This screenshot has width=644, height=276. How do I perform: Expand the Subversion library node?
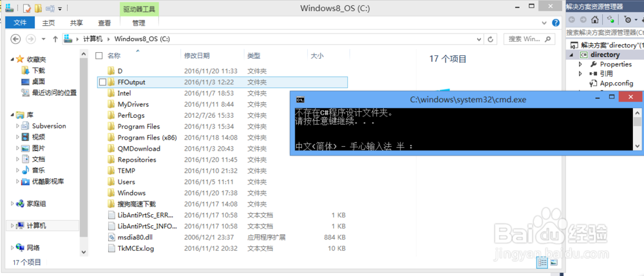(x=17, y=126)
